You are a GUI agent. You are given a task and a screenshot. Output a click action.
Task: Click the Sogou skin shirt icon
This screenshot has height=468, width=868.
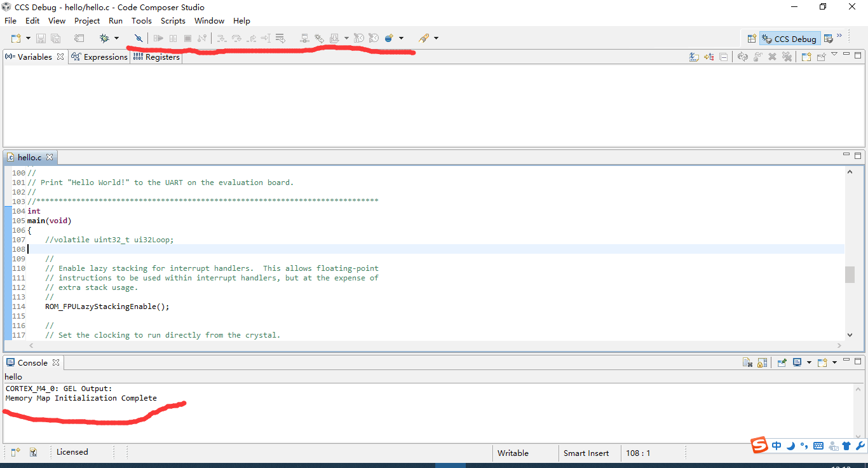point(846,446)
